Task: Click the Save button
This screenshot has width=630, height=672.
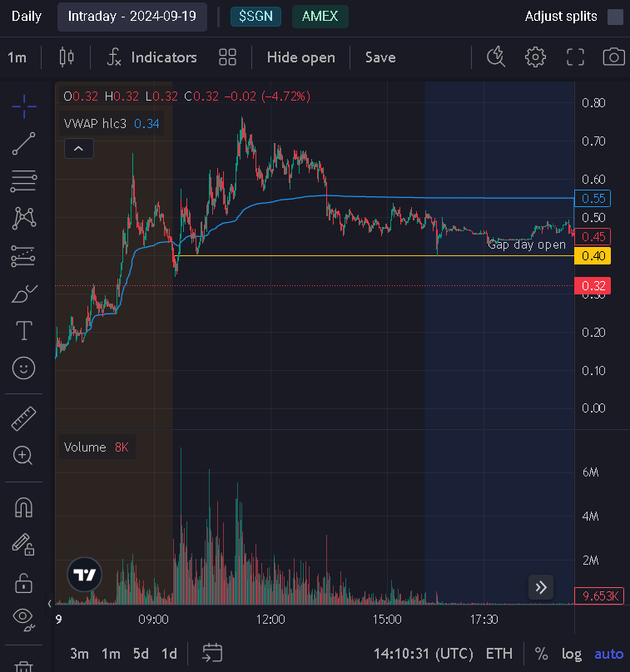Action: (380, 57)
